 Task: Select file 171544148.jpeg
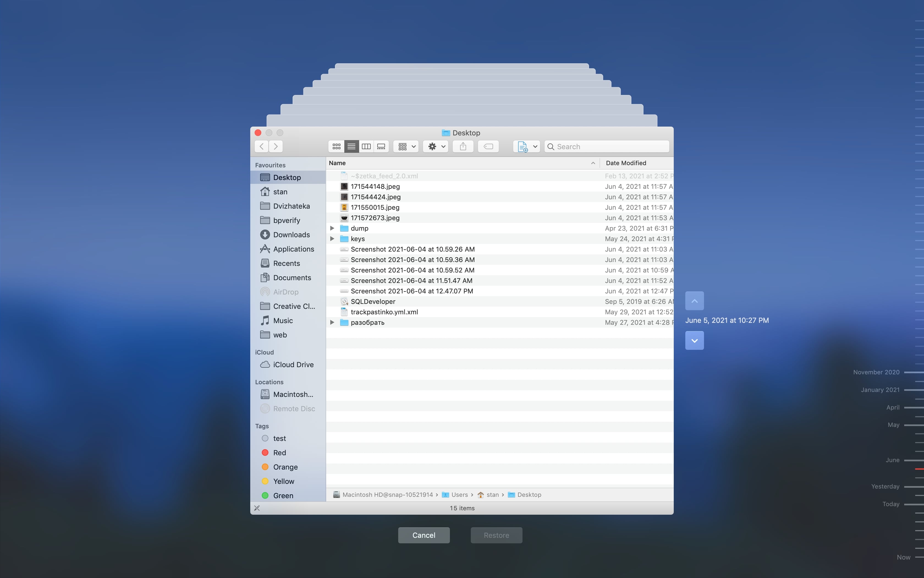coord(500,187)
